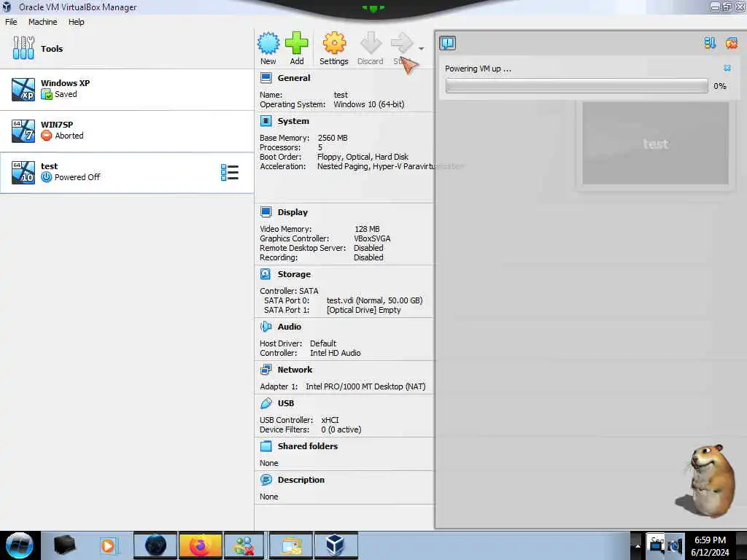Click the test VM Windows 10 icon

click(23, 172)
